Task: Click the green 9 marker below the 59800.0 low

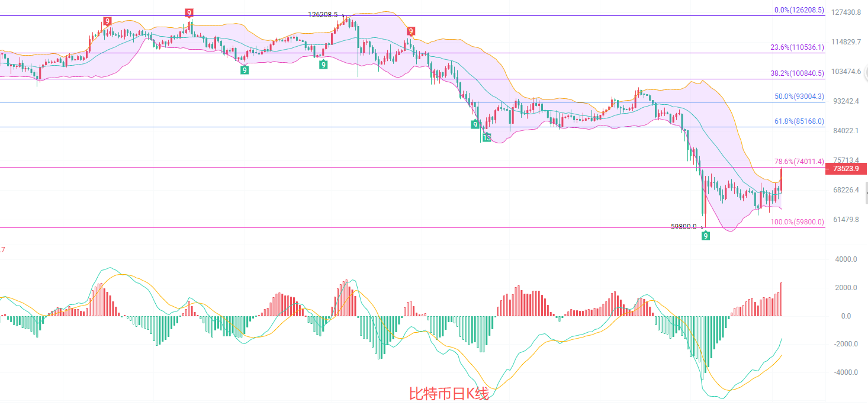Action: point(706,236)
